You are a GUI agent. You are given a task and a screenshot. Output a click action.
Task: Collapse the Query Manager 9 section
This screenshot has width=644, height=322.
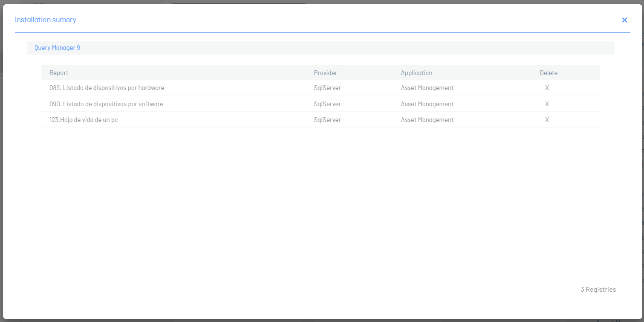pos(57,48)
